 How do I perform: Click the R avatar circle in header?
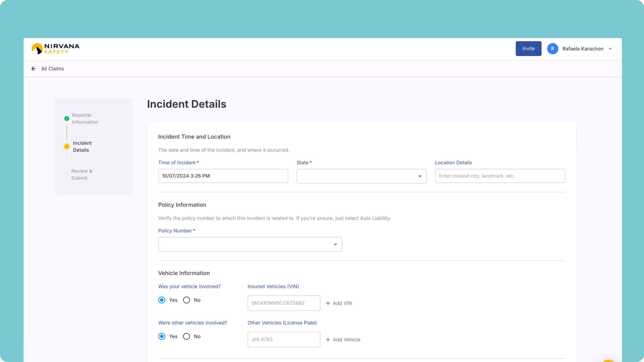pos(553,48)
